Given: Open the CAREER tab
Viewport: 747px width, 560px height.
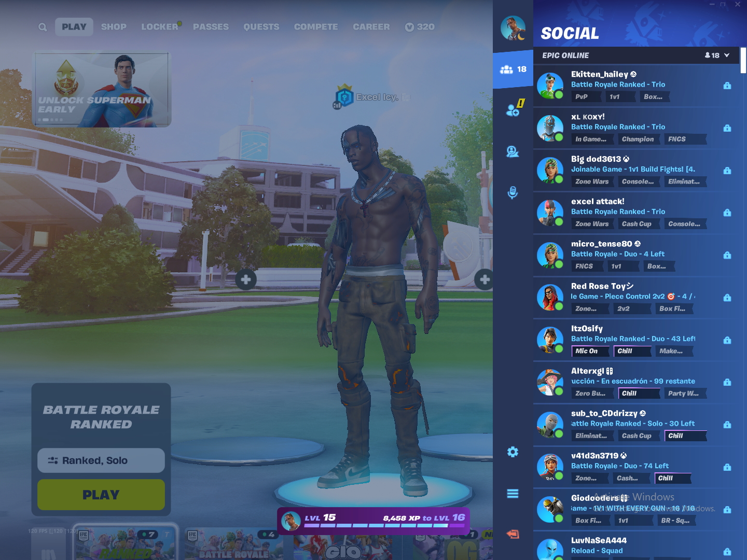Looking at the screenshot, I should 371,27.
